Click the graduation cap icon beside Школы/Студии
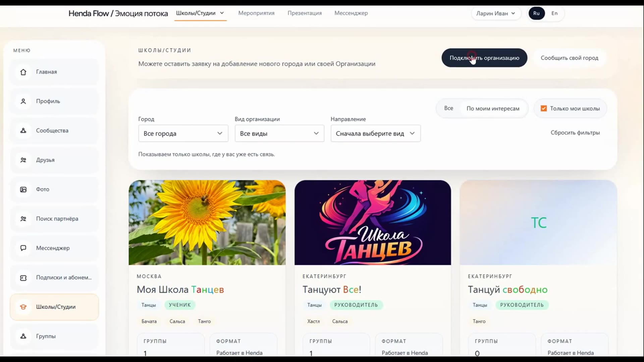This screenshot has height=362, width=644. click(x=23, y=307)
